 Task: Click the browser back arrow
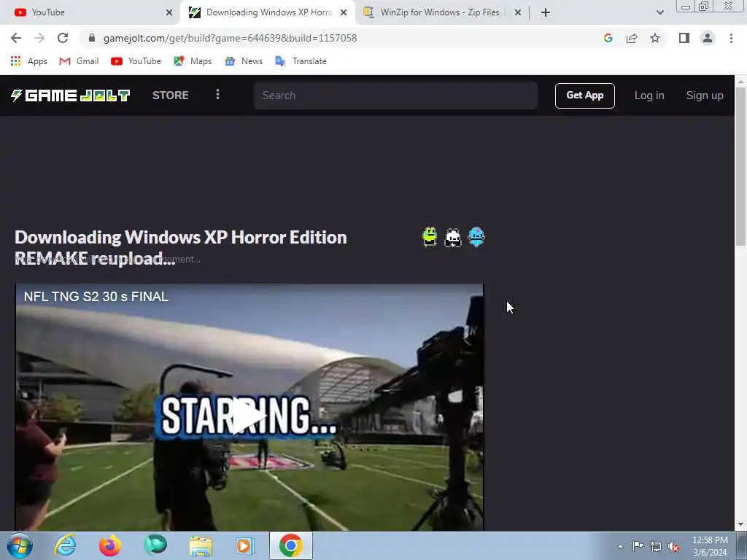point(16,38)
